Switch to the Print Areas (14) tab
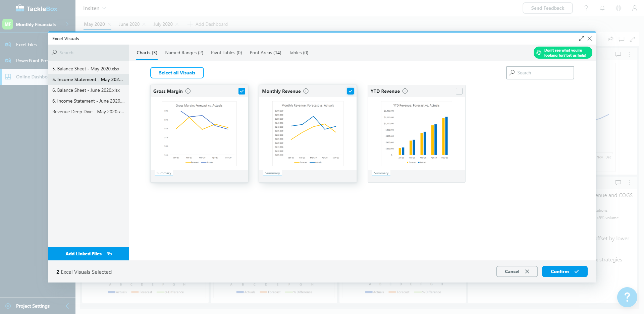Viewport: 644px width, 314px height. click(265, 53)
